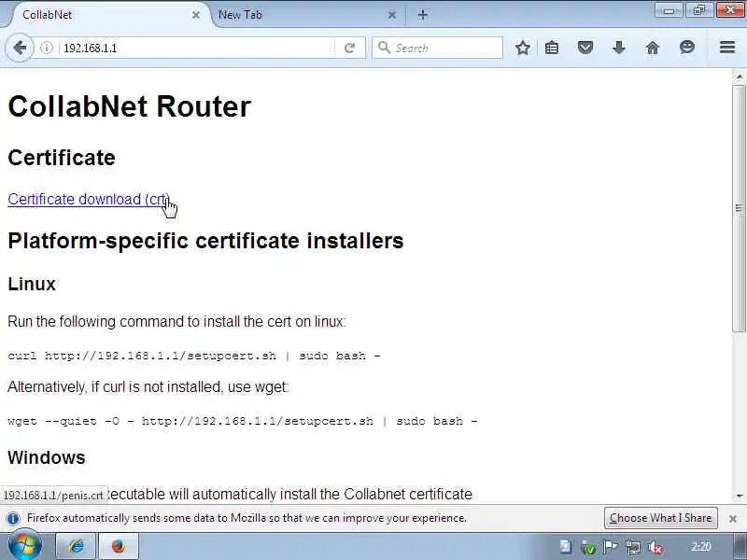The width and height of the screenshot is (747, 560).
Task: Close the New Tab tab
Action: tap(392, 15)
